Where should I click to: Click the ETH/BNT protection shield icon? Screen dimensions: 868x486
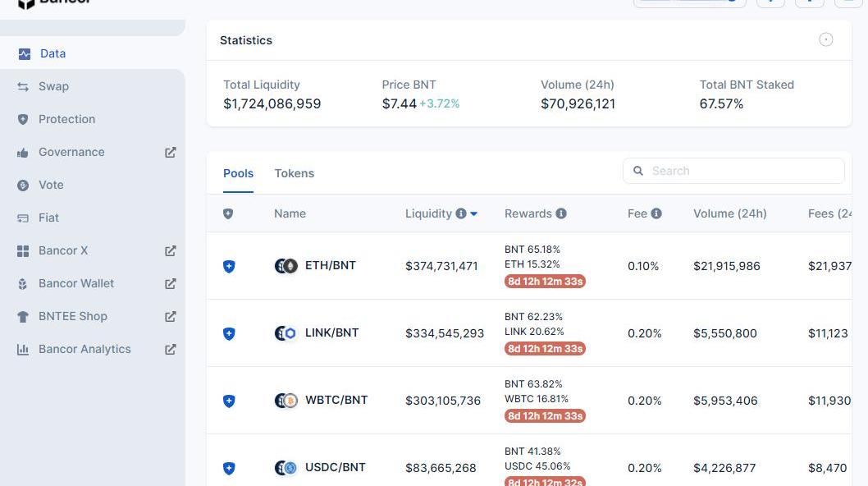coord(229,266)
